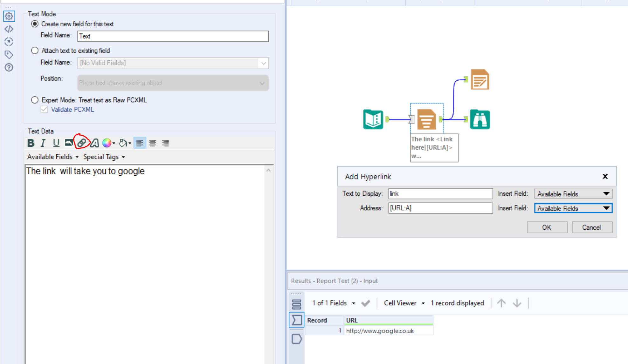Open the Configuration gear in the left sidebar

click(9, 16)
